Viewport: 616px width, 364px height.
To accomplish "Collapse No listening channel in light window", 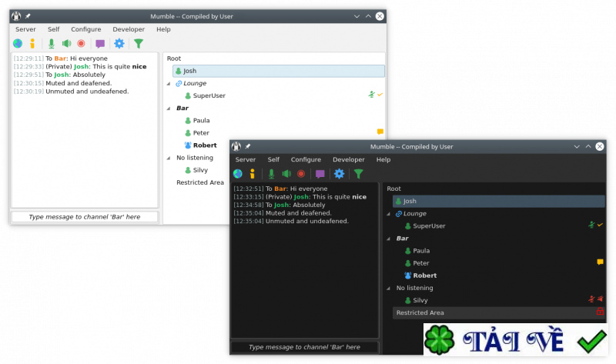I will tap(169, 158).
